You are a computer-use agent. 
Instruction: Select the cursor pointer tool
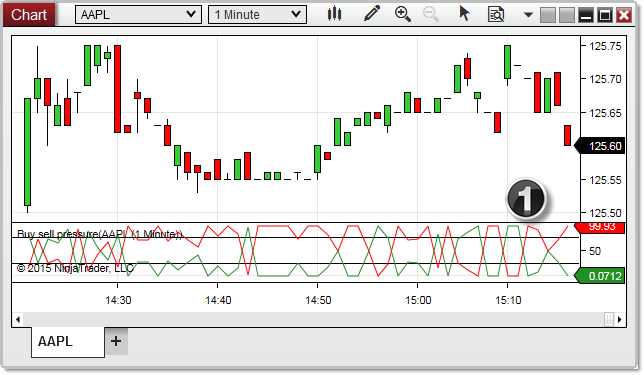click(465, 14)
